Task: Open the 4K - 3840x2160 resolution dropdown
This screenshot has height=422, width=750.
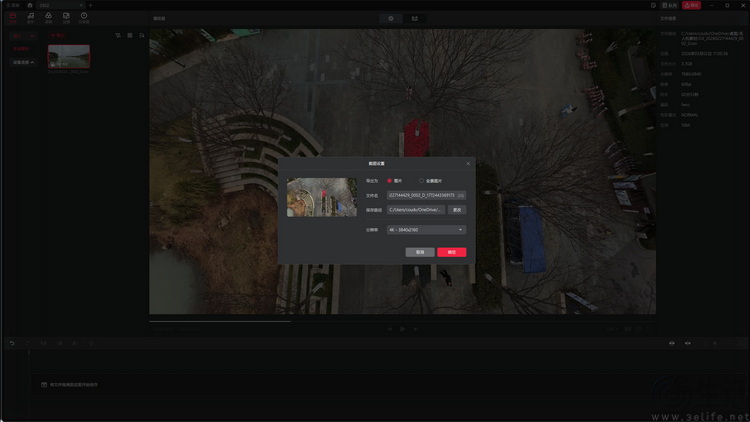Action: (426, 230)
